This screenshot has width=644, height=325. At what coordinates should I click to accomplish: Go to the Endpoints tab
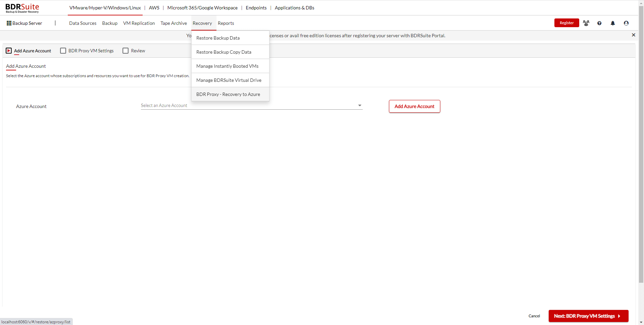pyautogui.click(x=256, y=8)
